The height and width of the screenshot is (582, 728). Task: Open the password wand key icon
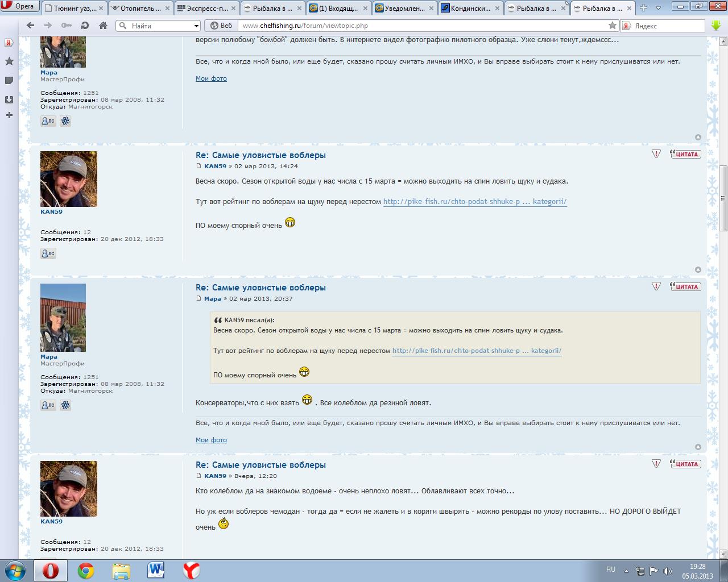[67, 26]
